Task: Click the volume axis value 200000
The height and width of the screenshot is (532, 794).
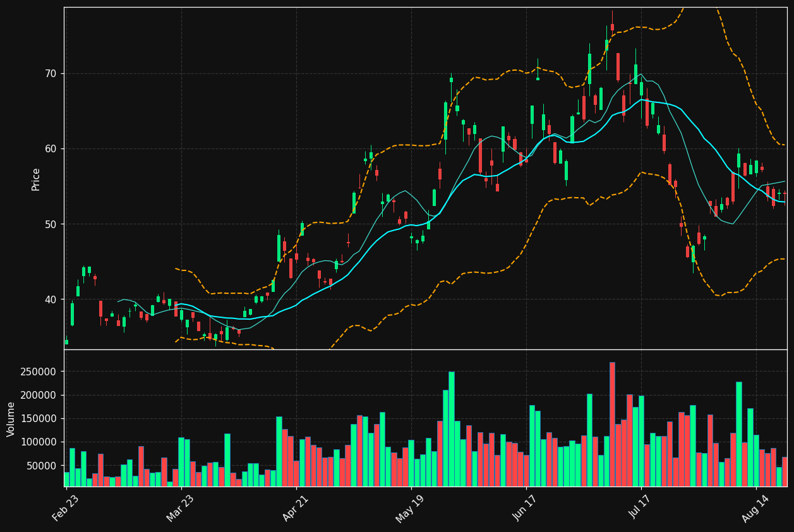Action: [39, 396]
